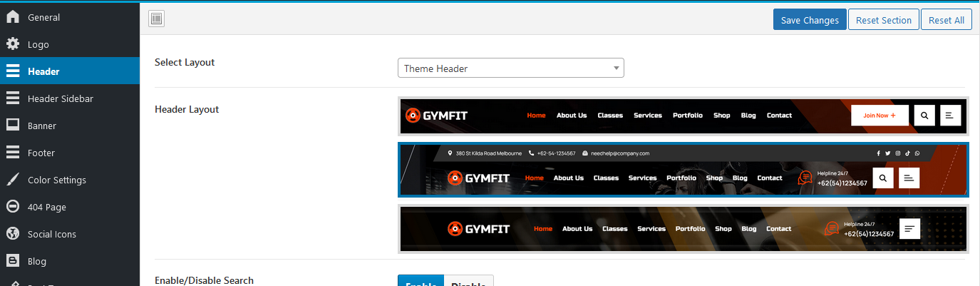
Task: Disable the search option
Action: (x=468, y=280)
